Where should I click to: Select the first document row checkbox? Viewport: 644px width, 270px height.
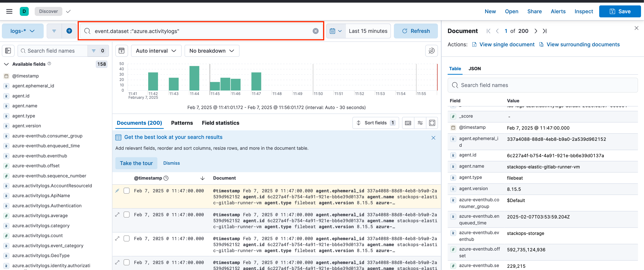coord(127,190)
